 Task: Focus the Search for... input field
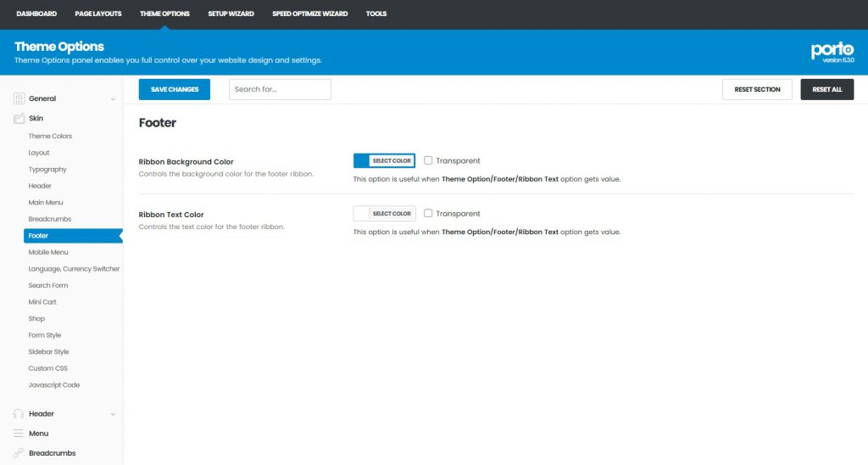point(280,89)
